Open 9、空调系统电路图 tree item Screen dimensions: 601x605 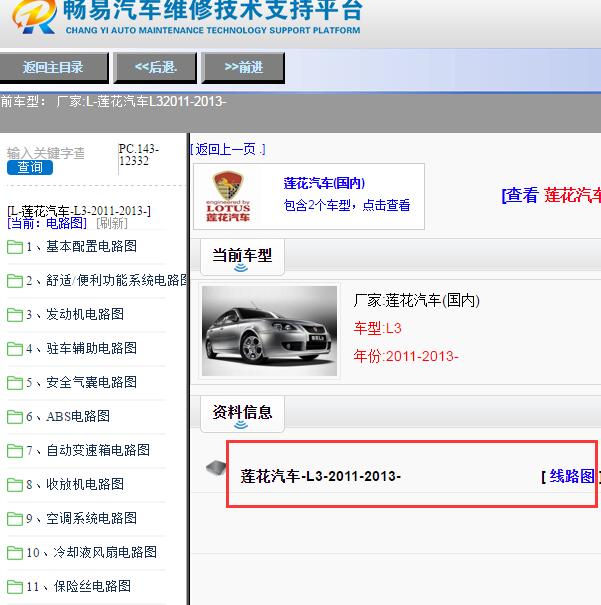coord(81,518)
